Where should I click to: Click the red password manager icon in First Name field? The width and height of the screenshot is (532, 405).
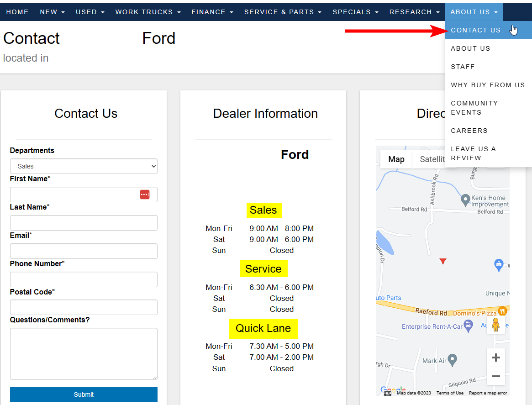145,195
